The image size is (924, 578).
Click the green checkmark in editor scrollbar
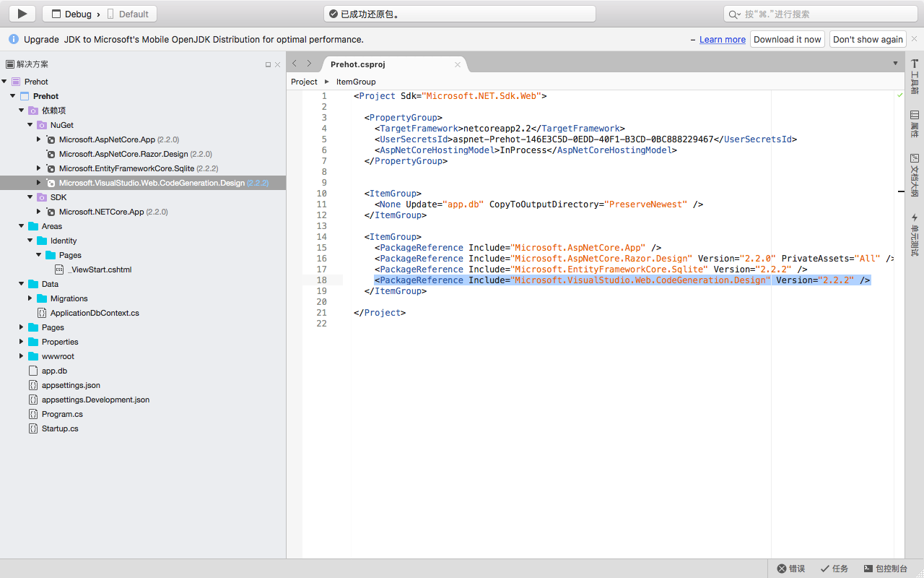point(899,95)
